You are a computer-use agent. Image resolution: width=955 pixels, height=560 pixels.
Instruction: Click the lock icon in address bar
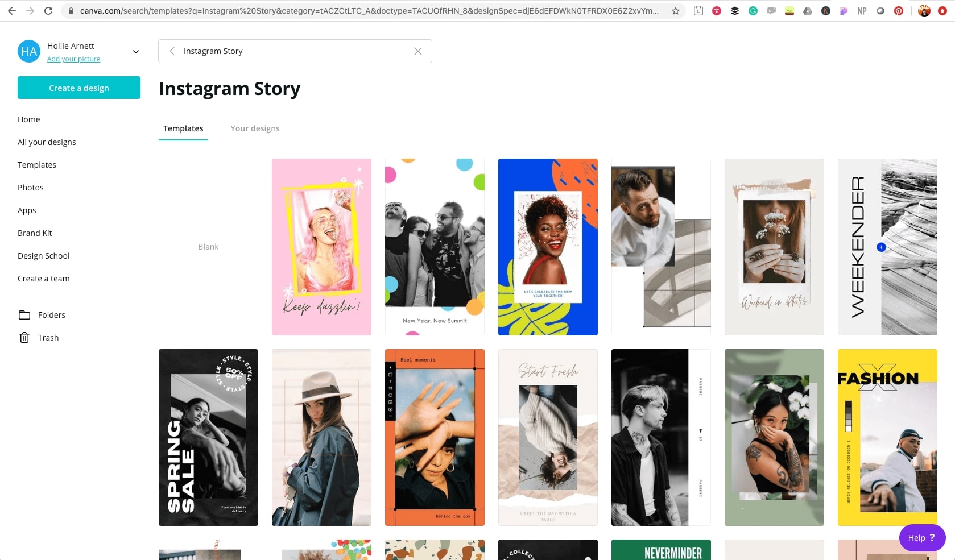click(71, 11)
